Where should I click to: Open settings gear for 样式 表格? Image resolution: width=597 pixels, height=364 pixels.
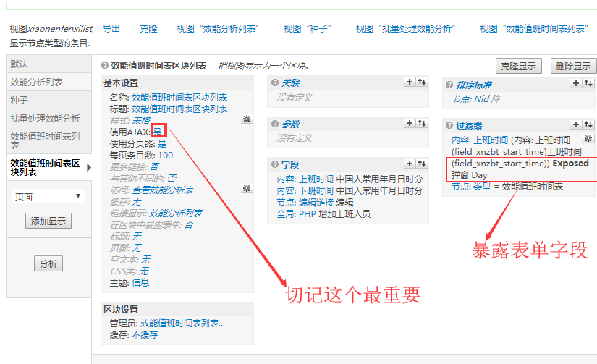click(x=247, y=119)
